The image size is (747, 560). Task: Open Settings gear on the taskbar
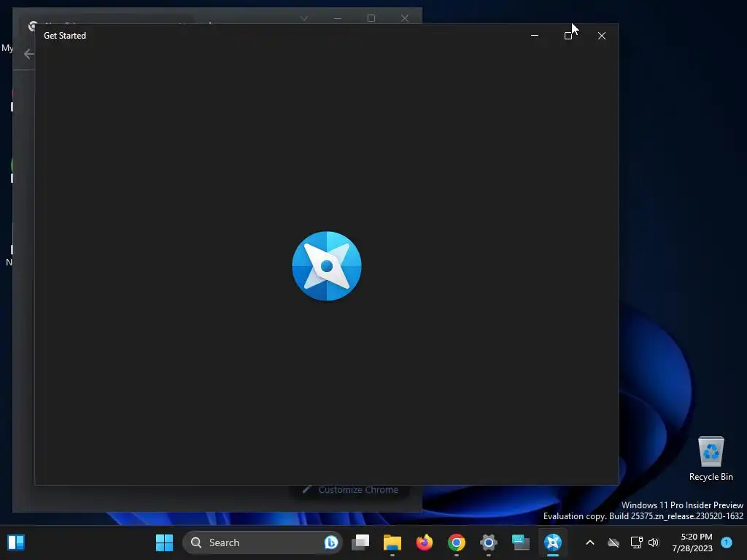(488, 542)
